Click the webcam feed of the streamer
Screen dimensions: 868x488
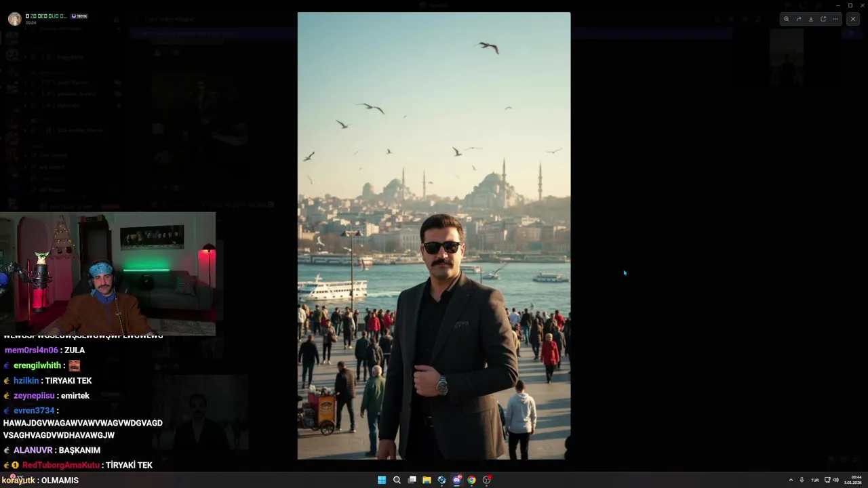click(x=108, y=274)
